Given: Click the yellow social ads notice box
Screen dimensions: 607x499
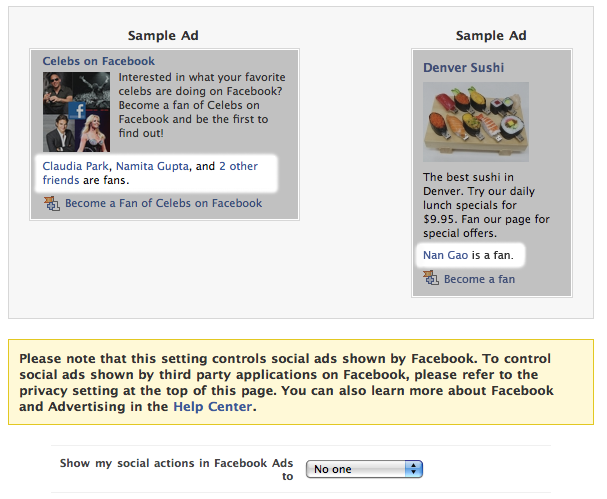Looking at the screenshot, I should tap(301, 382).
